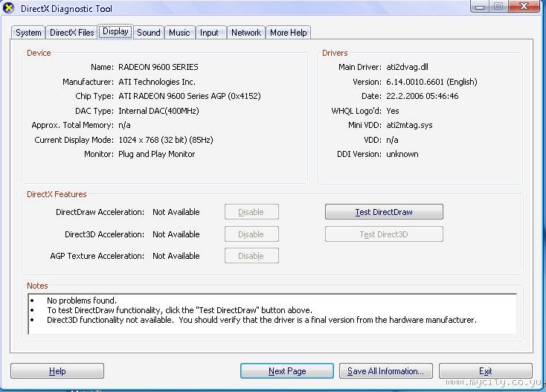
Task: Click Save All Information button
Action: pyautogui.click(x=386, y=371)
